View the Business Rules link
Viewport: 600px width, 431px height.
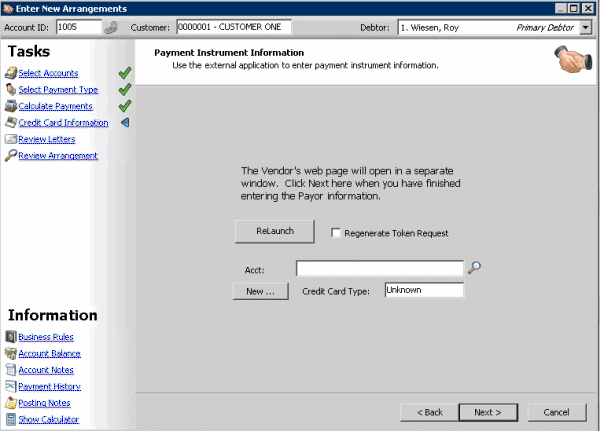tap(46, 337)
